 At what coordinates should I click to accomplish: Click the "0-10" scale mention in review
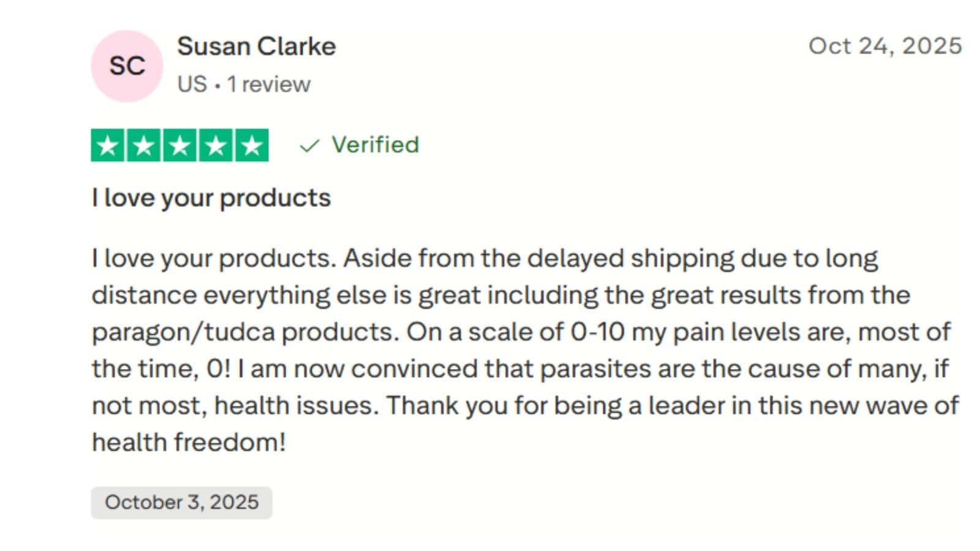597,332
